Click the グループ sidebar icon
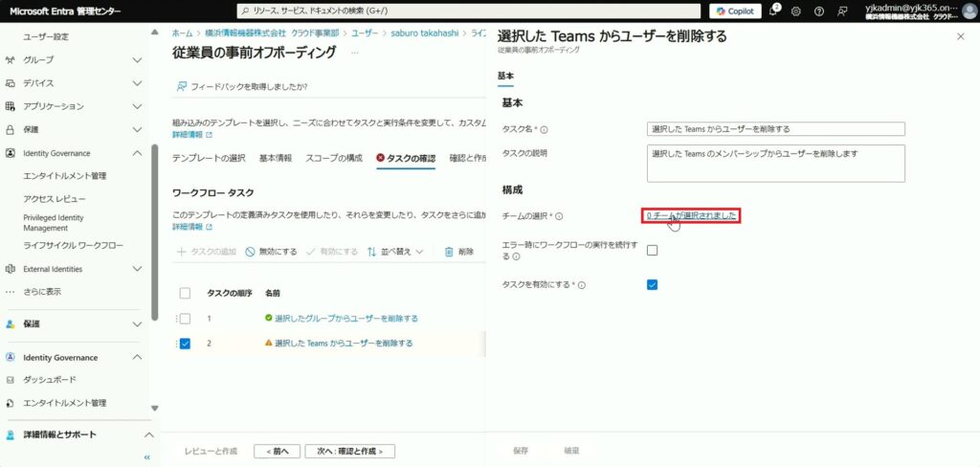The width and height of the screenshot is (980, 467). pos(10,60)
